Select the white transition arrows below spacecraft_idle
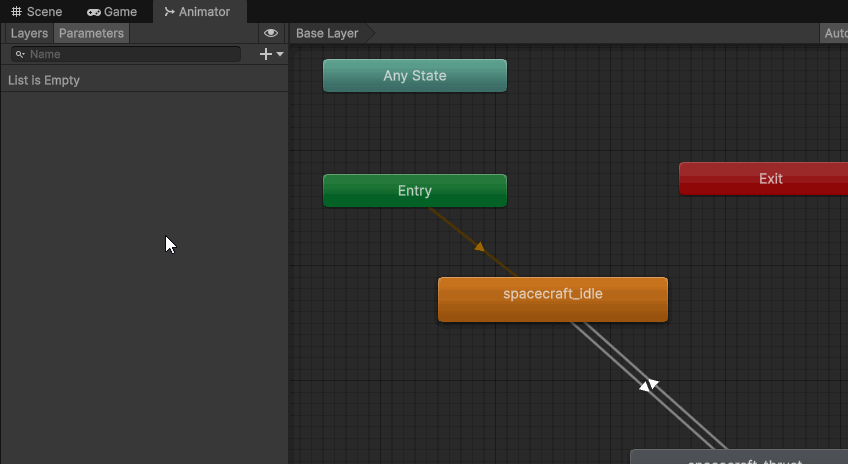The width and height of the screenshot is (848, 464). click(x=648, y=385)
